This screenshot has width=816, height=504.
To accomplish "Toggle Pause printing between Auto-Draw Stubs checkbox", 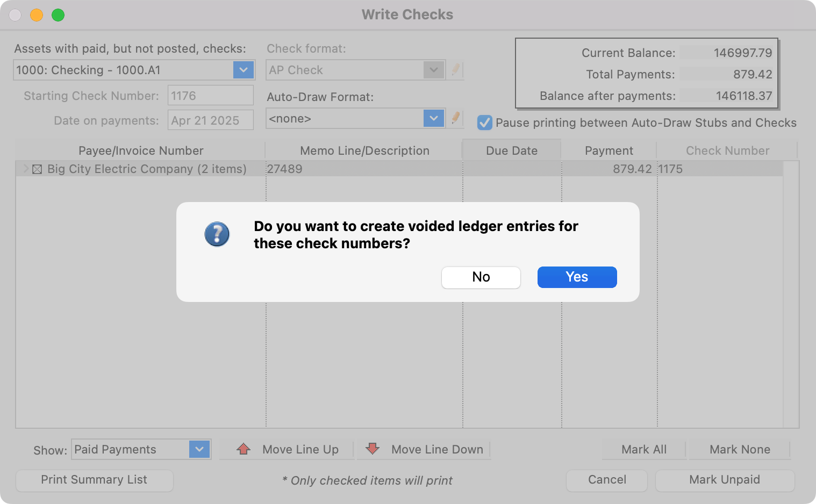I will click(485, 123).
